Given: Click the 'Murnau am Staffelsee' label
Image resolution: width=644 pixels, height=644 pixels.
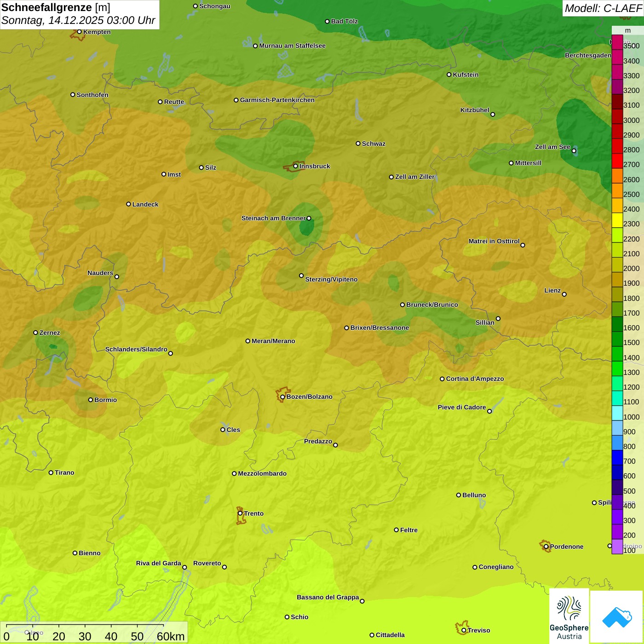Looking at the screenshot, I should coord(293,46).
